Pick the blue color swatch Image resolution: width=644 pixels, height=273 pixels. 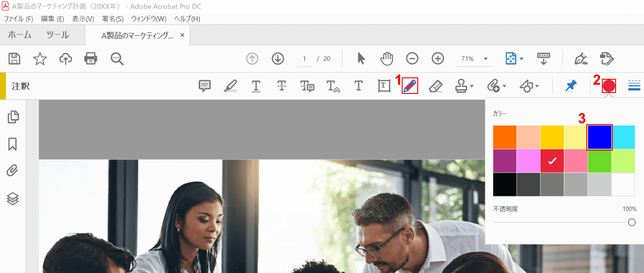click(600, 137)
